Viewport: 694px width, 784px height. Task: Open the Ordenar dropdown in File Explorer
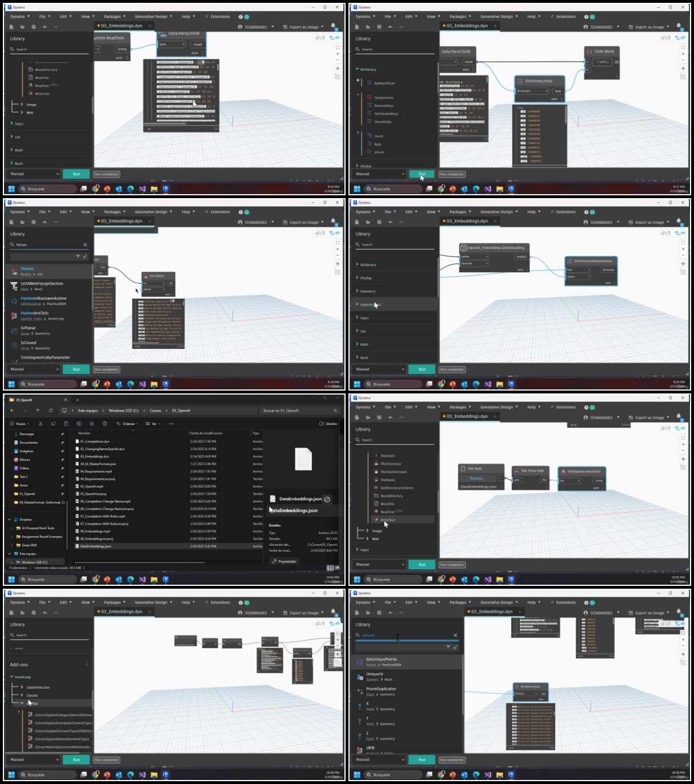[x=127, y=424]
